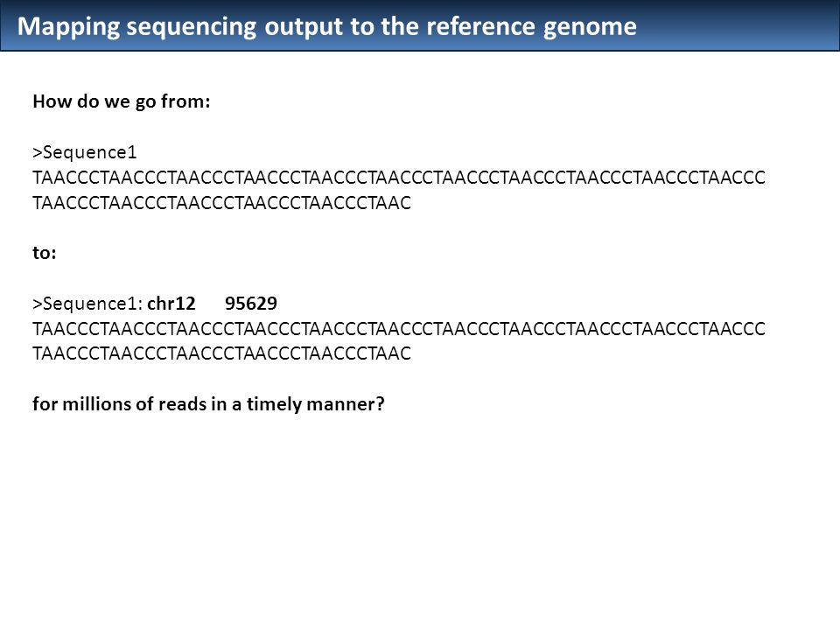Select the 'How do we go from:' heading

(122, 101)
